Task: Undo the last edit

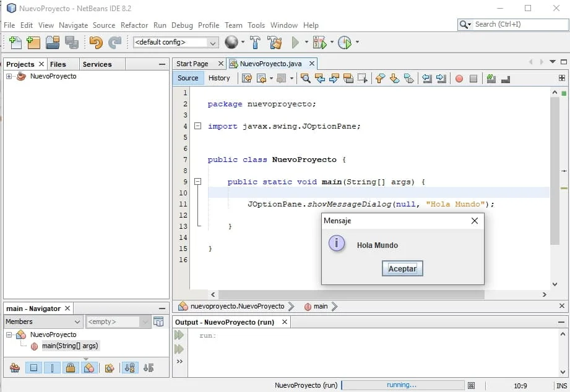Action: pyautogui.click(x=96, y=43)
